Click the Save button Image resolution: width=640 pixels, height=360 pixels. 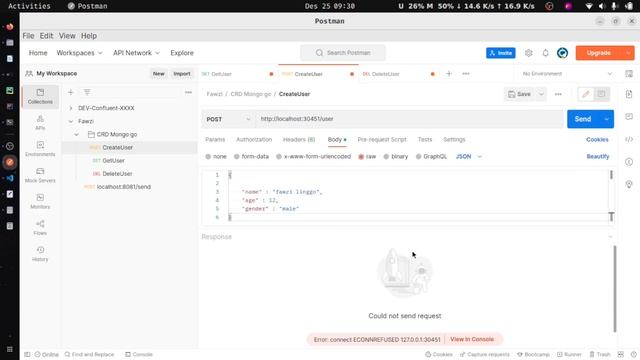[520, 94]
